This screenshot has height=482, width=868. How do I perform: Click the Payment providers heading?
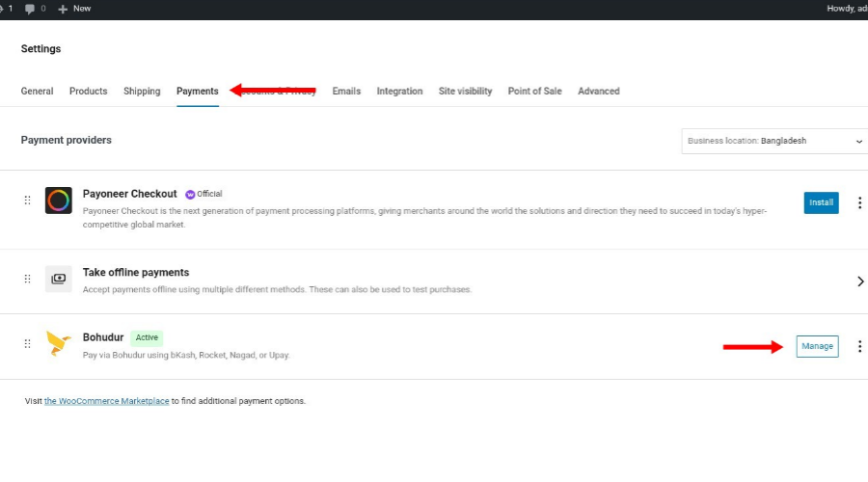(66, 140)
